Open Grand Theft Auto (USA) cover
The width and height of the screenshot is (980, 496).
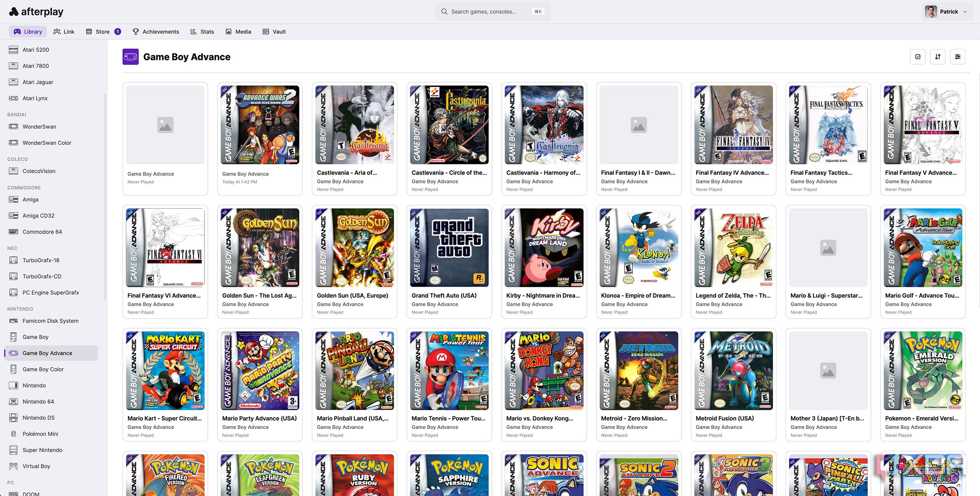(449, 248)
